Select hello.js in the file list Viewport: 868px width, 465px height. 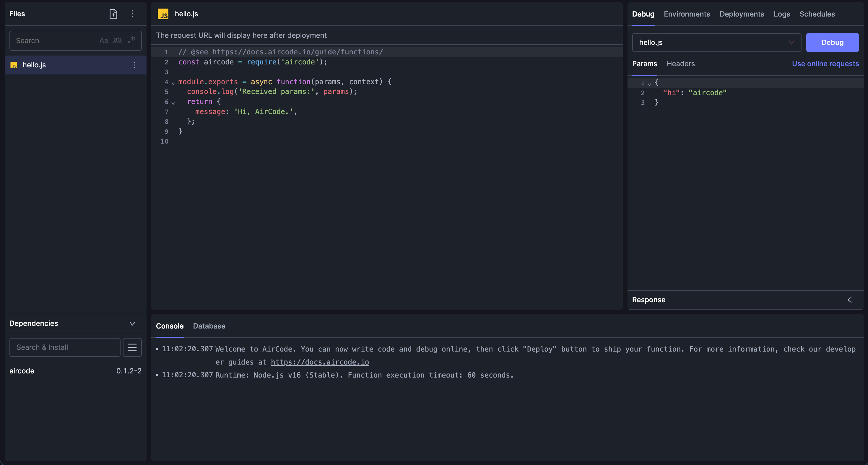click(x=75, y=65)
